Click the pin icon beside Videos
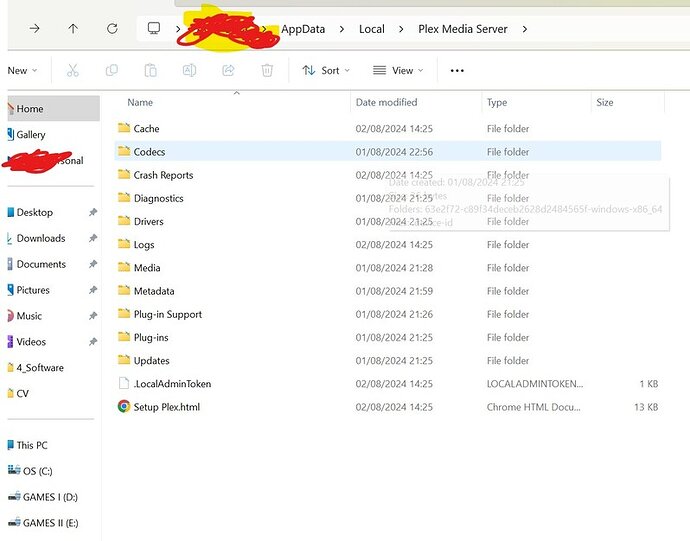The image size is (690, 541). pos(92,342)
